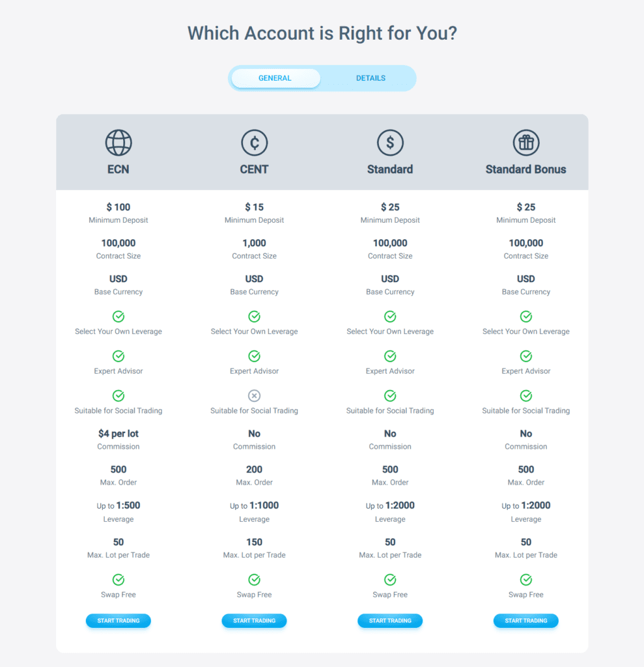Click the CENT coin icon
This screenshot has height=667, width=644.
coord(255,143)
